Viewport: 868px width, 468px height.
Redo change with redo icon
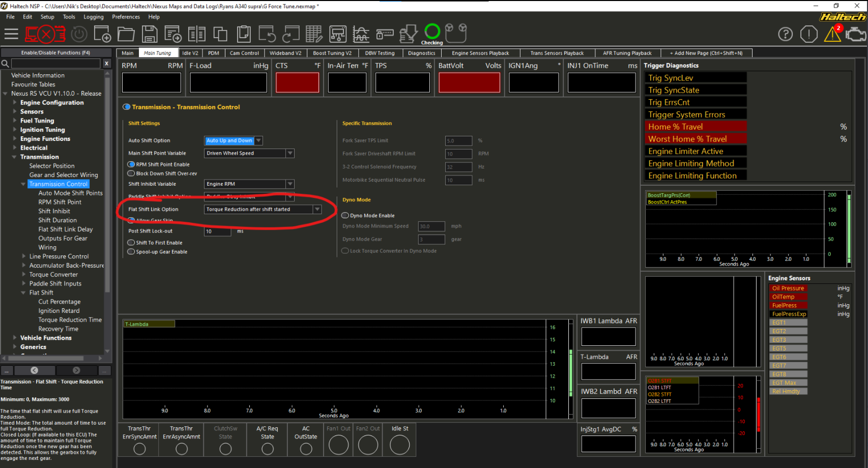pos(291,34)
